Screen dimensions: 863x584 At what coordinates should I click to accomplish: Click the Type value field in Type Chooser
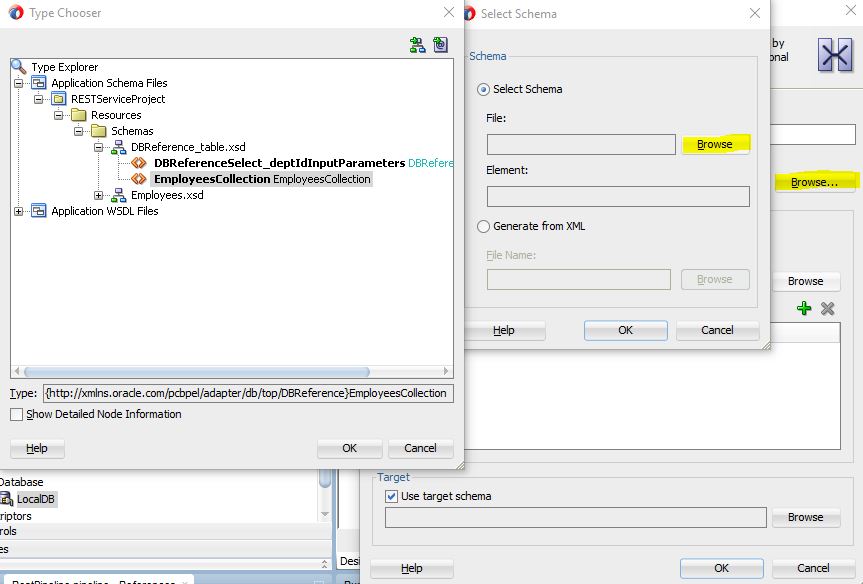(x=248, y=393)
